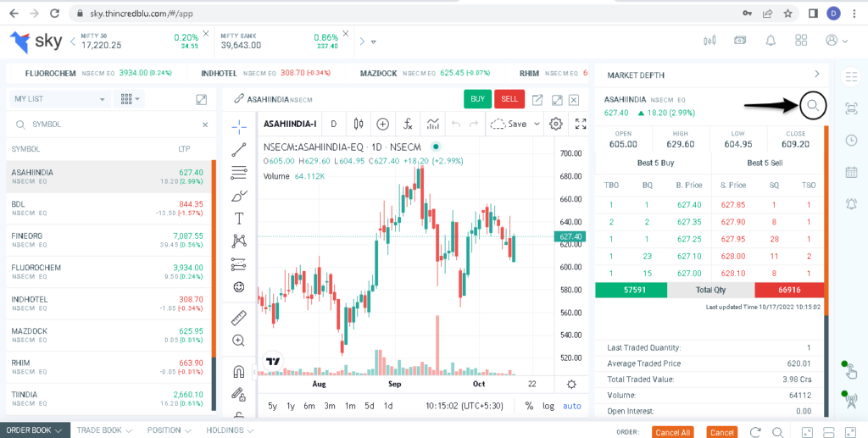Add a compare symbol with plus icon

click(382, 124)
